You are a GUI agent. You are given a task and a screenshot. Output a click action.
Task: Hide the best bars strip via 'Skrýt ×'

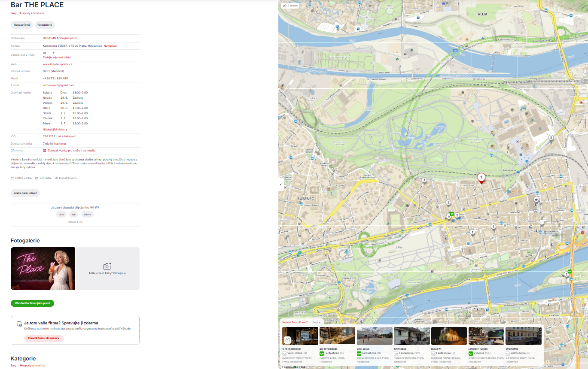[x=317, y=322]
